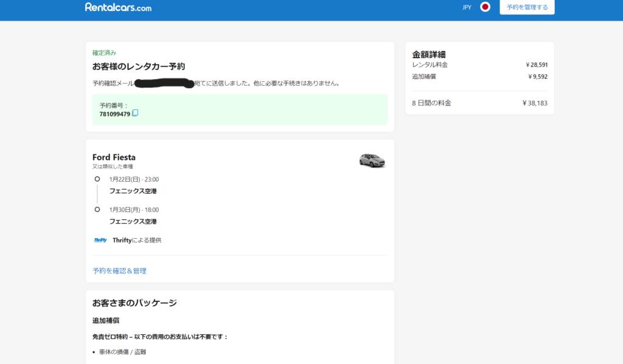
Task: Click the 又は類似した車種 subtitle
Action: 113,167
